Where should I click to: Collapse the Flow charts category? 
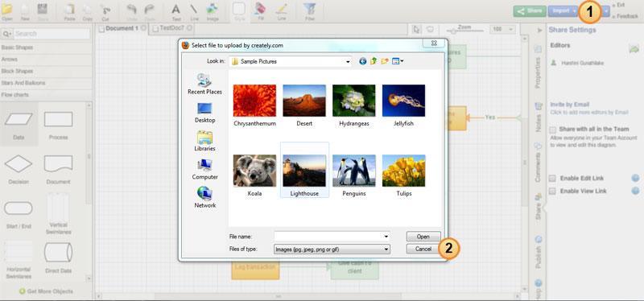tap(47, 95)
